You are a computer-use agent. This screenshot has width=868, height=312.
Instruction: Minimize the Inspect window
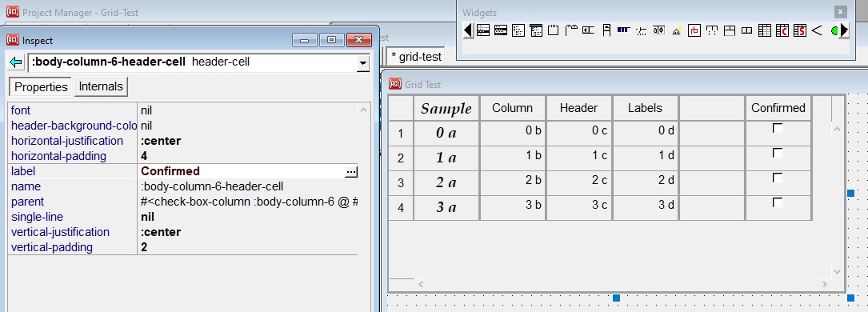[x=305, y=40]
